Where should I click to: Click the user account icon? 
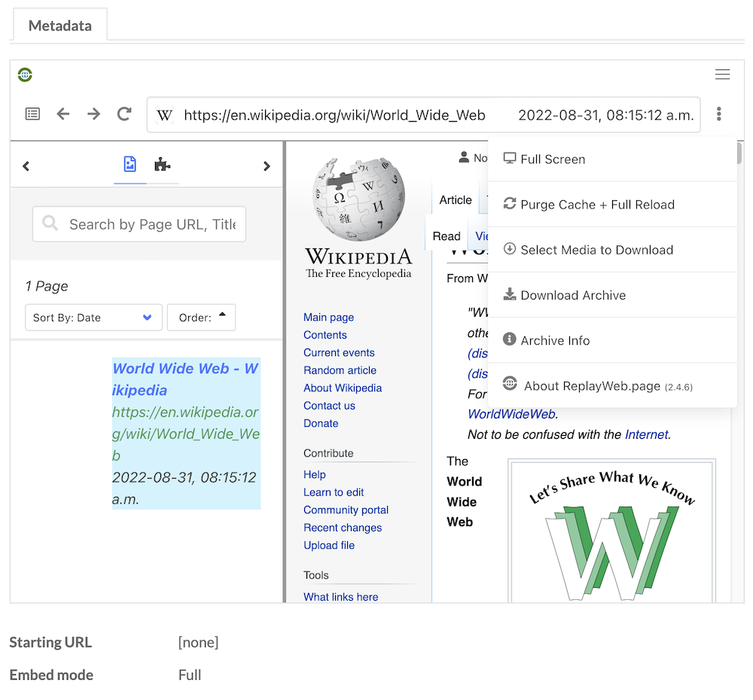pos(464,157)
